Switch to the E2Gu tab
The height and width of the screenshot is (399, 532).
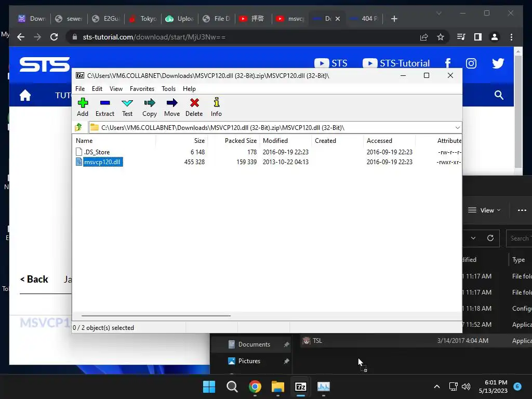coord(106,19)
